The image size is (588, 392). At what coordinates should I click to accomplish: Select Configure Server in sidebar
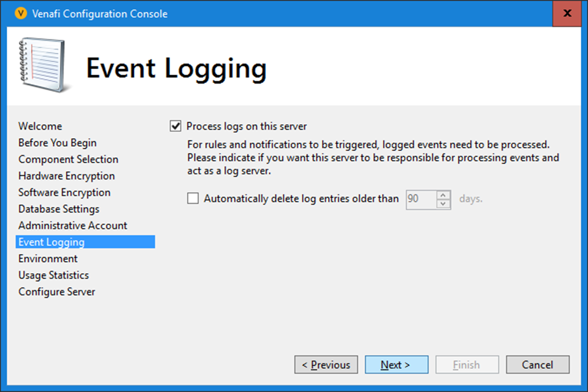57,292
